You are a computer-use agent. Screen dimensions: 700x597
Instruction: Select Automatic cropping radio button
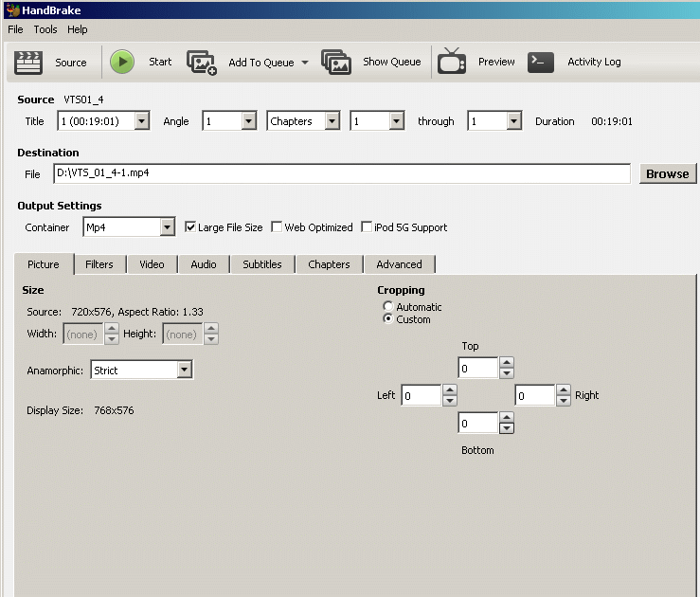tap(388, 306)
